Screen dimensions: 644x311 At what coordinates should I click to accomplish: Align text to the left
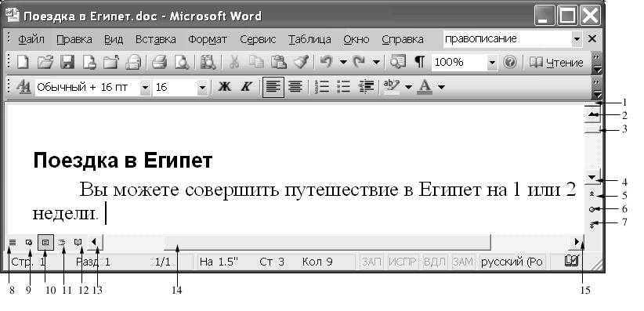[x=273, y=87]
